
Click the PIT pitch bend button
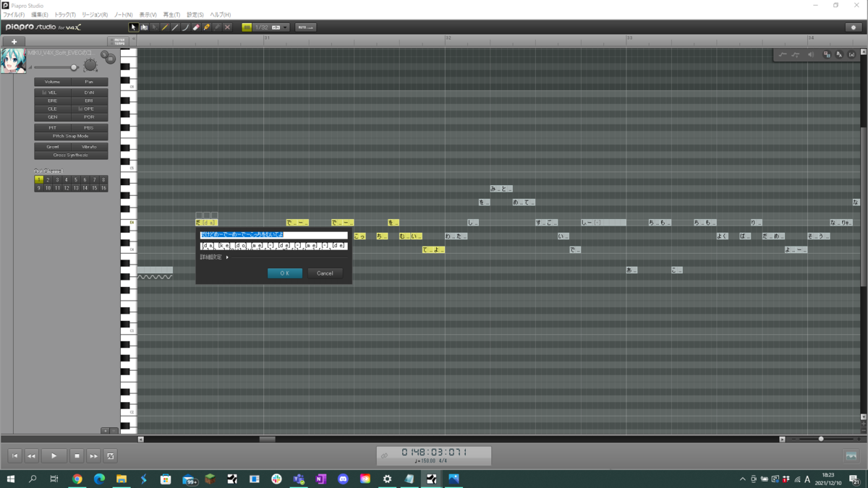pos(53,128)
